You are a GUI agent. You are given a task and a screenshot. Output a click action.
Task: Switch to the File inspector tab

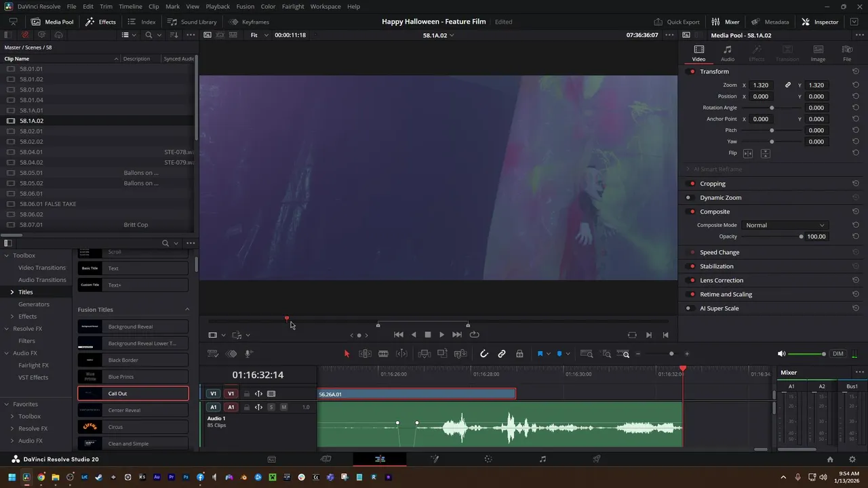pyautogui.click(x=847, y=53)
